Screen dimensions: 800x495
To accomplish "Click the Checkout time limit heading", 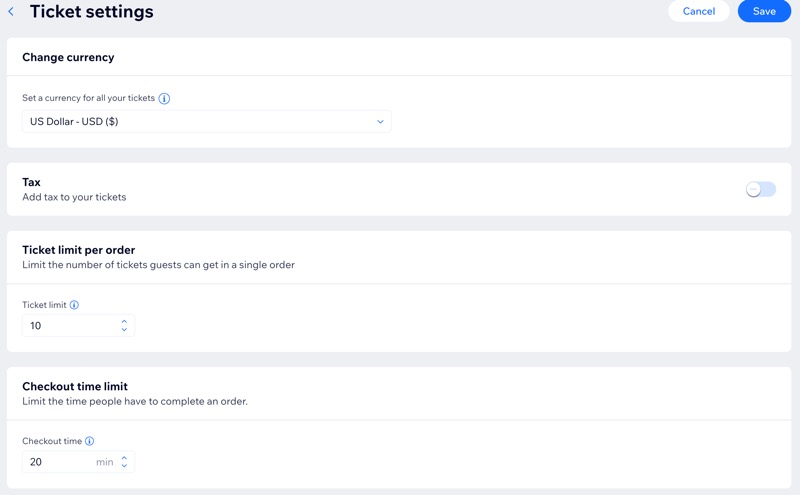I will tap(75, 386).
